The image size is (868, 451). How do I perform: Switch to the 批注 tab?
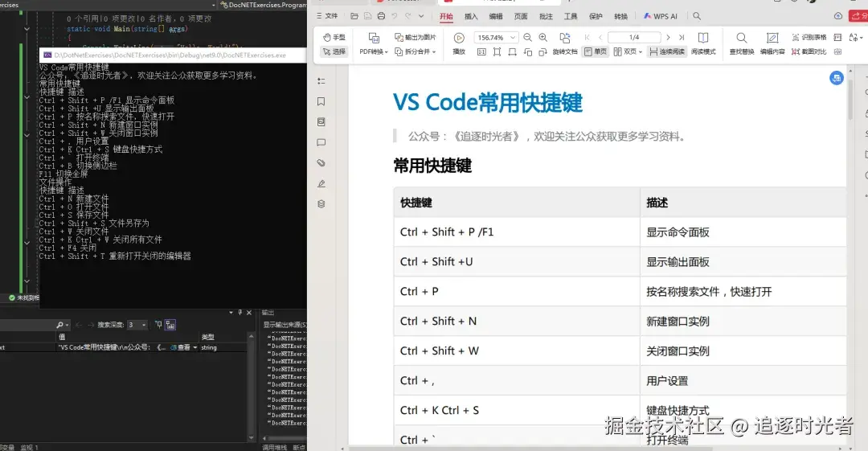point(546,17)
